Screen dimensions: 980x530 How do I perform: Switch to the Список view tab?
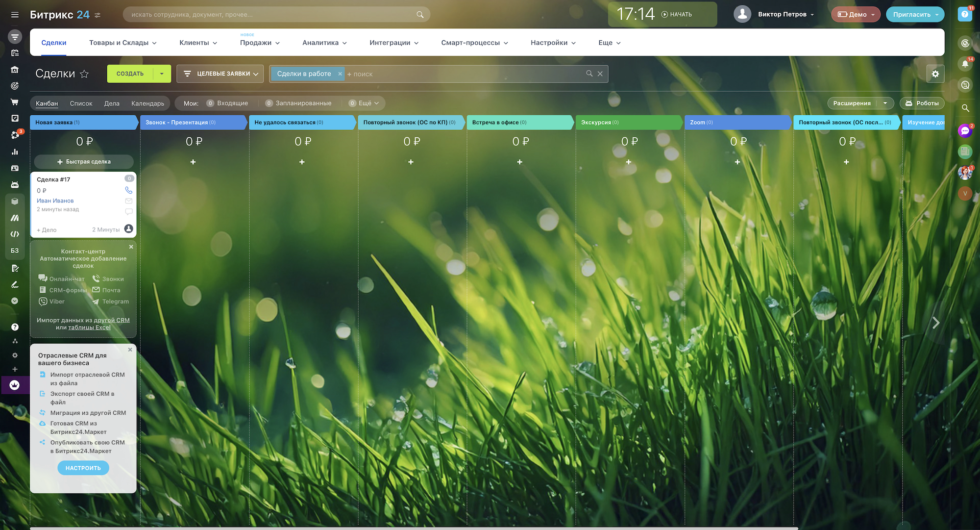coord(81,103)
